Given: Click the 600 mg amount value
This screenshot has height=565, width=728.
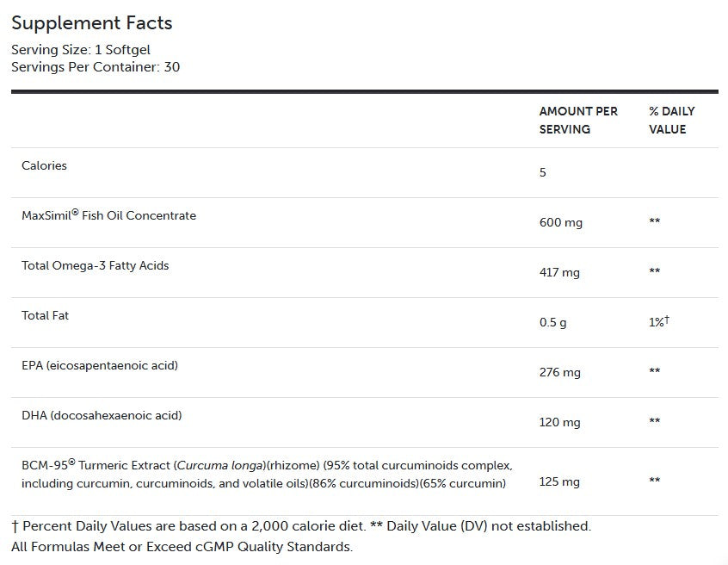Looking at the screenshot, I should (561, 222).
